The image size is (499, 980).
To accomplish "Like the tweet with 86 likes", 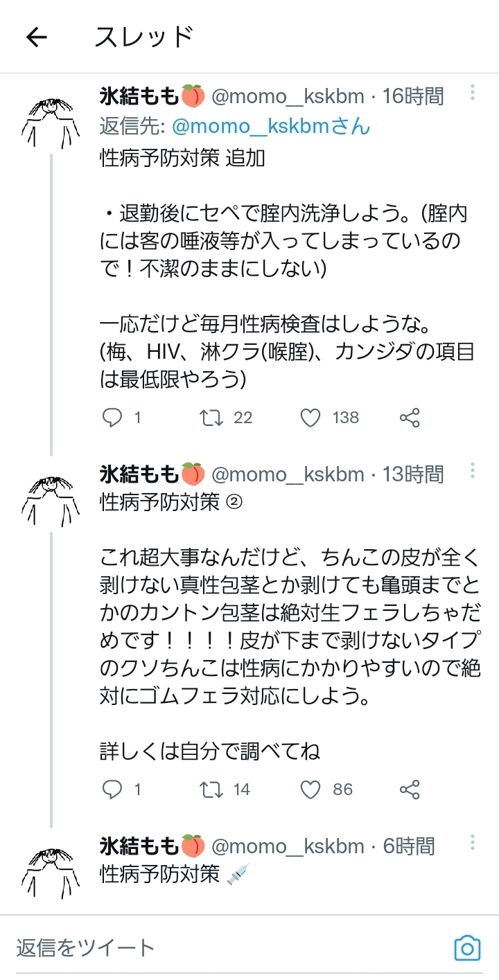I will [x=311, y=790].
